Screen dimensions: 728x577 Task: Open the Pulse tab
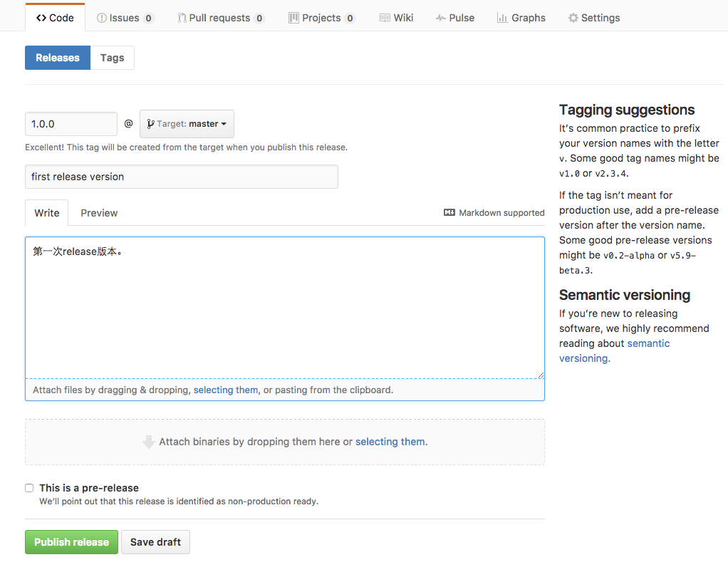tap(454, 18)
